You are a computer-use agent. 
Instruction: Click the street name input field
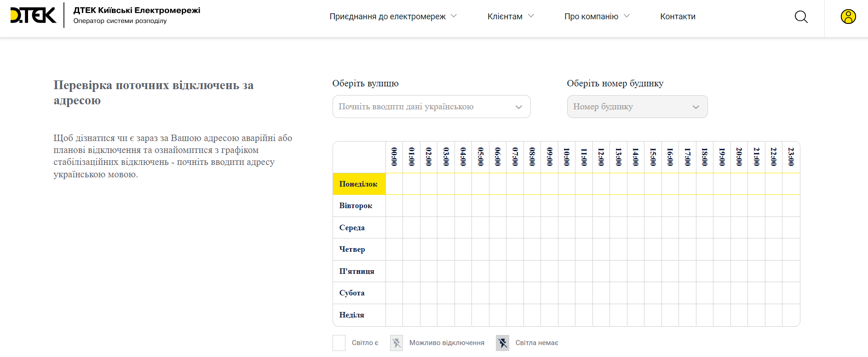(x=431, y=107)
